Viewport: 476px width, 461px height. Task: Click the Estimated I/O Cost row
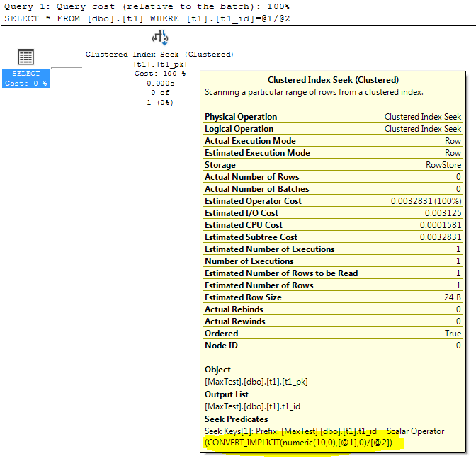coord(333,213)
